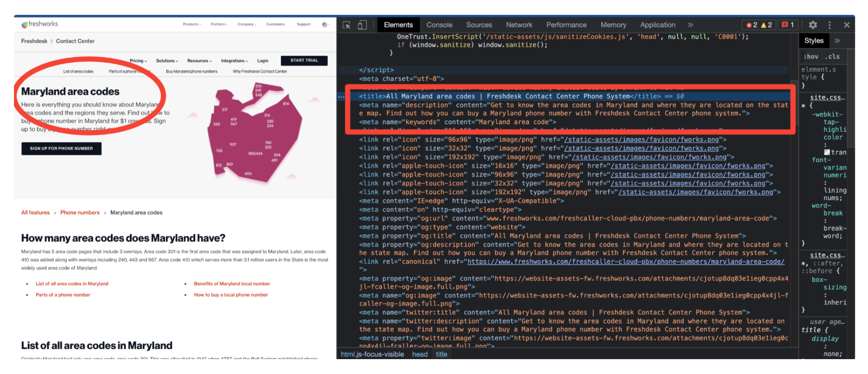Screen dimensions: 868x374
Task: Expand the Products menu
Action: (192, 24)
